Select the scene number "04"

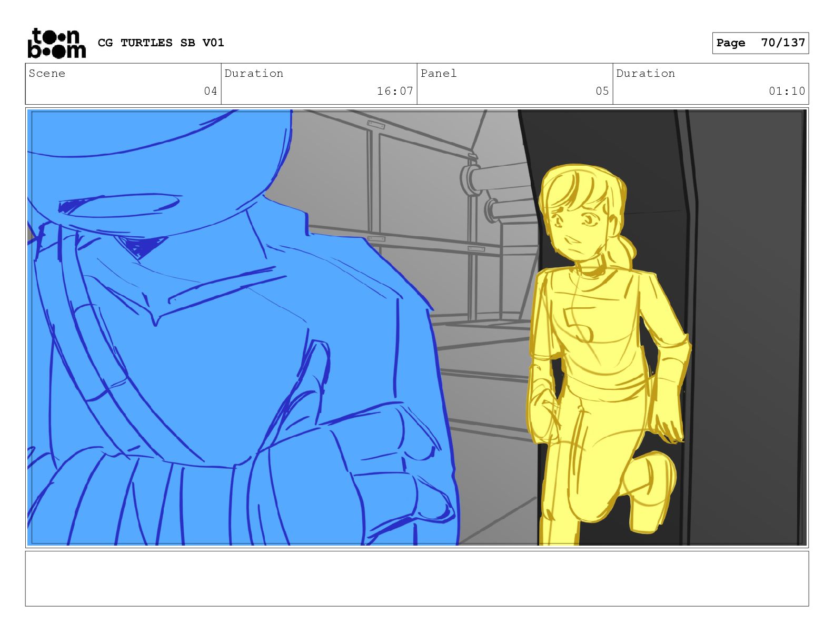coord(211,91)
